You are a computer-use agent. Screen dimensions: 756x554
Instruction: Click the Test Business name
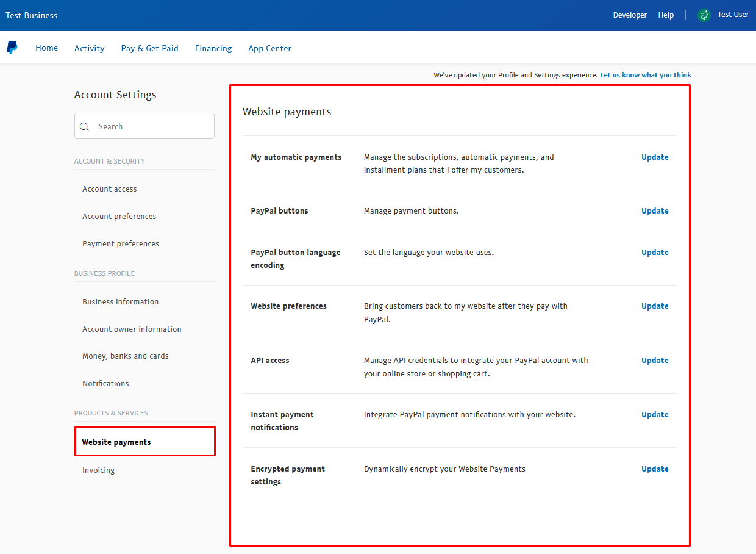[x=32, y=15]
